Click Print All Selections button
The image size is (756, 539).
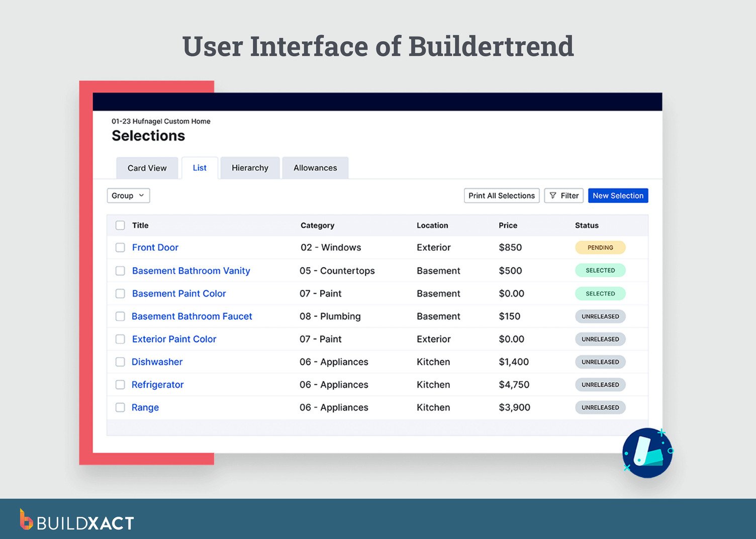[x=502, y=195]
